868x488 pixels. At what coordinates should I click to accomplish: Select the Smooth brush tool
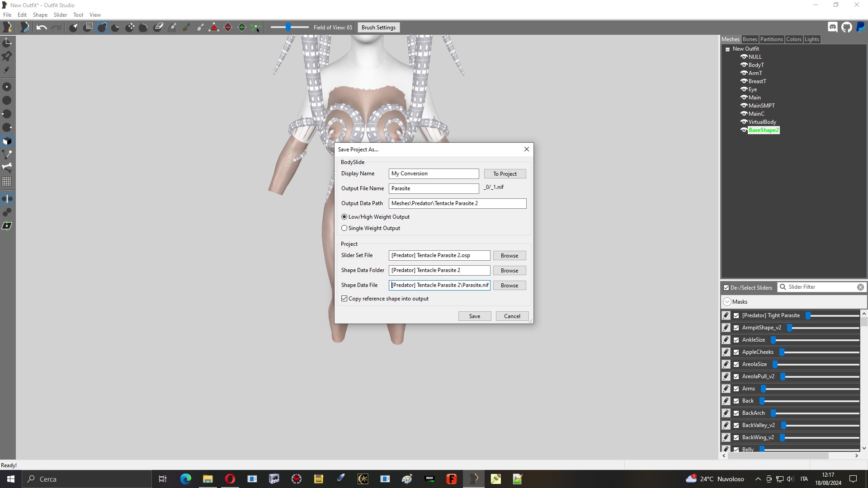[144, 28]
